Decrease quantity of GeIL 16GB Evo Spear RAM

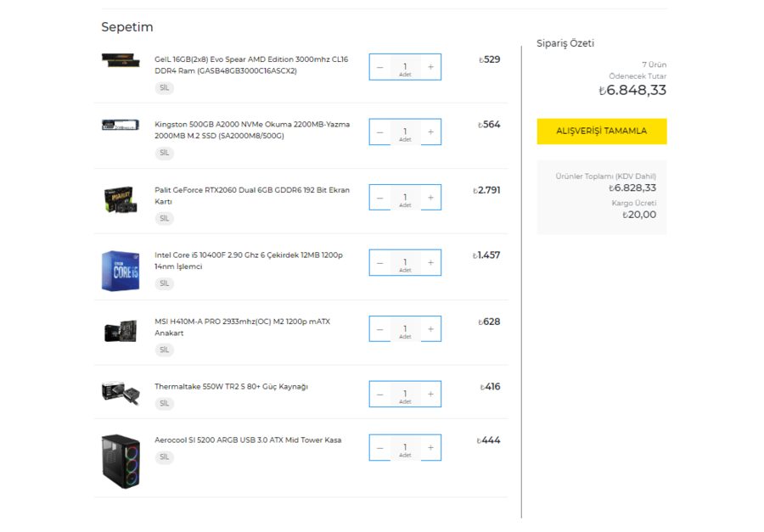click(380, 67)
